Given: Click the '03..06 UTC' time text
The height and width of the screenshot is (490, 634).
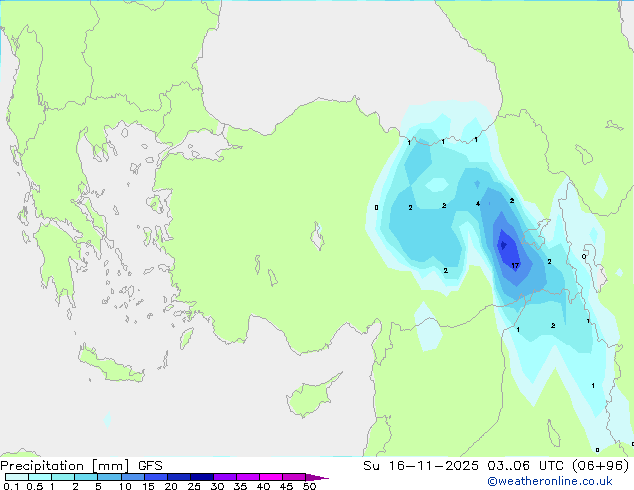Looking at the screenshot, I should coord(525,466).
